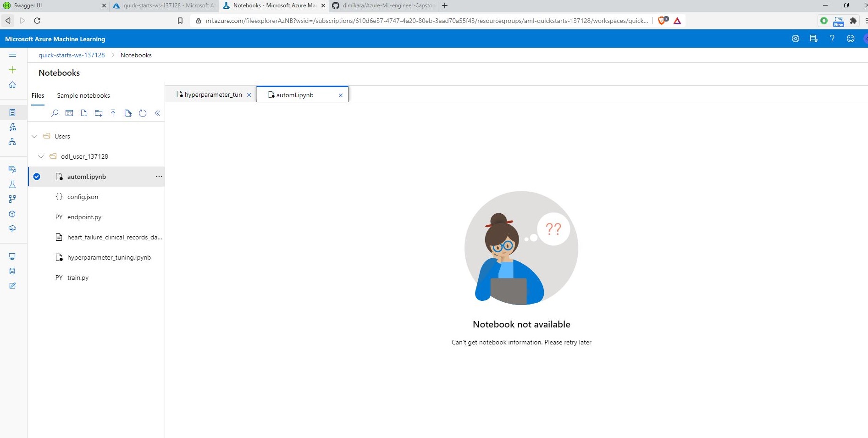This screenshot has width=868, height=438.
Task: Open the quick-starts-ws-137128 breadcrumb link
Action: pyautogui.click(x=72, y=55)
